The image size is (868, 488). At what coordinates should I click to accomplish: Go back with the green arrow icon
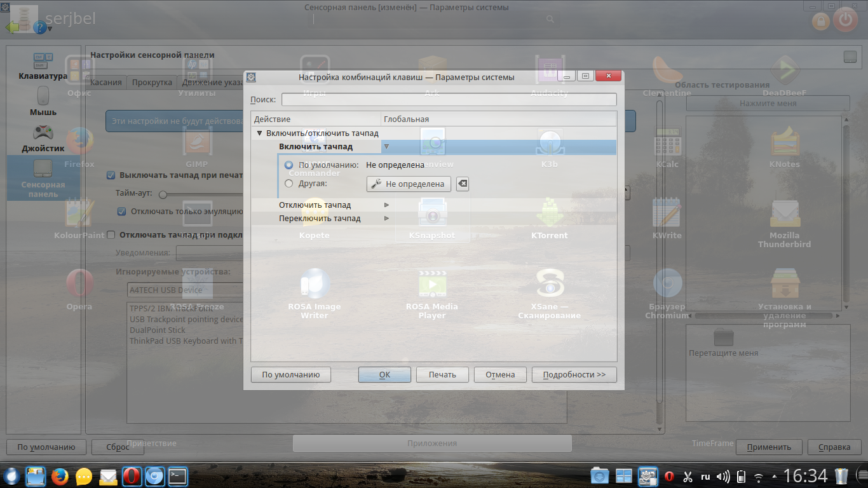click(12, 28)
